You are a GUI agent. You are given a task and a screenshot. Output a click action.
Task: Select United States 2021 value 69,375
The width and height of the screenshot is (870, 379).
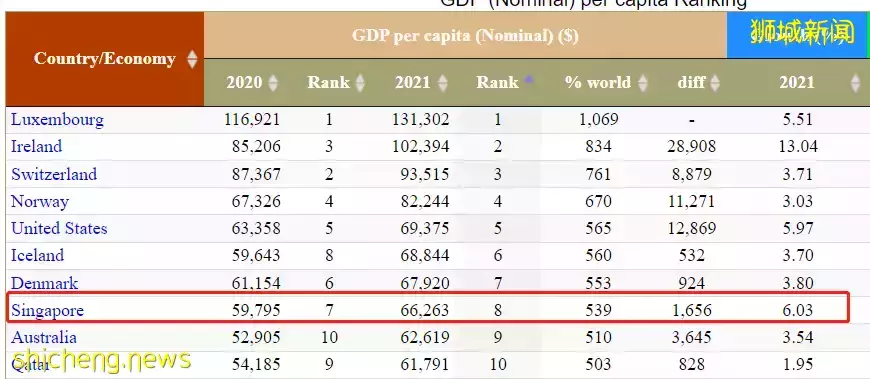pos(425,228)
